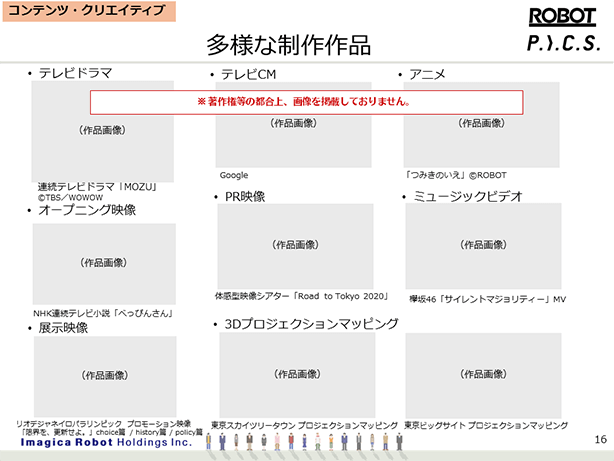The image size is (614, 461).
Task: Select the コンテンツ・クリエイティブ orange label
Action: (89, 11)
